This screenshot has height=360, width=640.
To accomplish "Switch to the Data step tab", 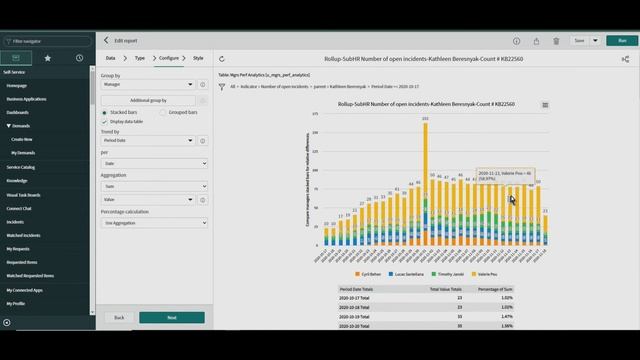I will point(110,58).
